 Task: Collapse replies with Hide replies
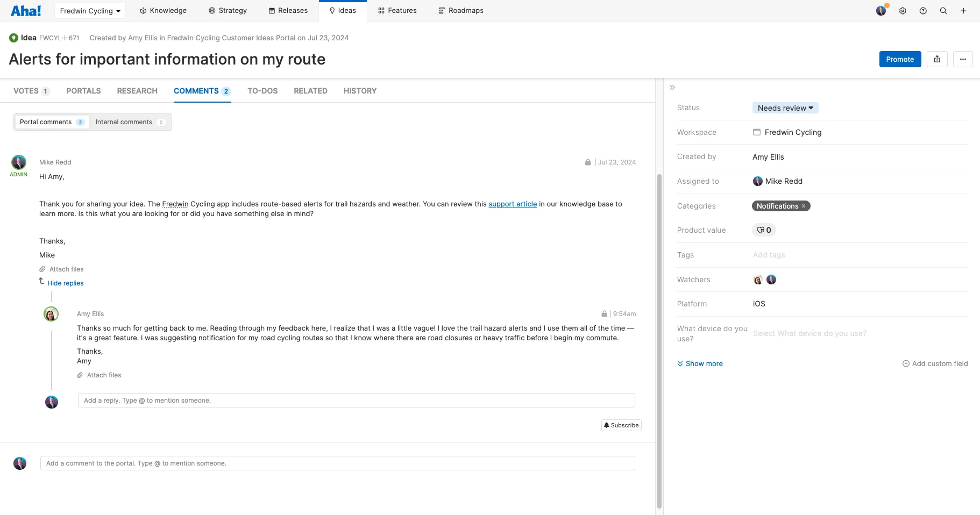[x=66, y=283]
